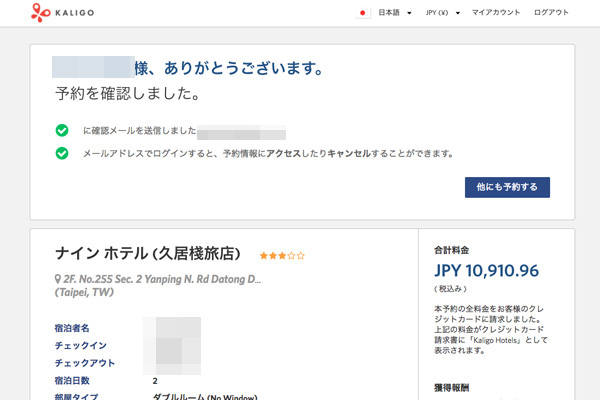600x400 pixels.
Task: Click the 合計料金 label
Action: (x=452, y=250)
